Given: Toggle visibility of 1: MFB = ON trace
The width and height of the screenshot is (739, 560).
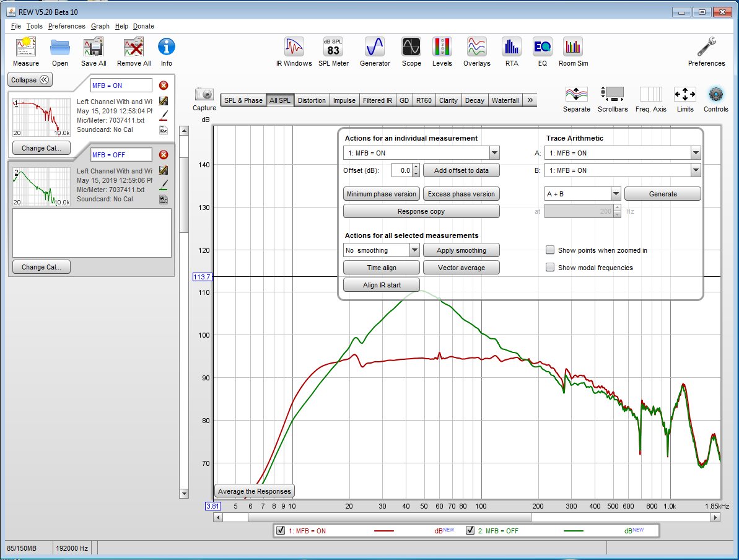Looking at the screenshot, I should tap(281, 530).
